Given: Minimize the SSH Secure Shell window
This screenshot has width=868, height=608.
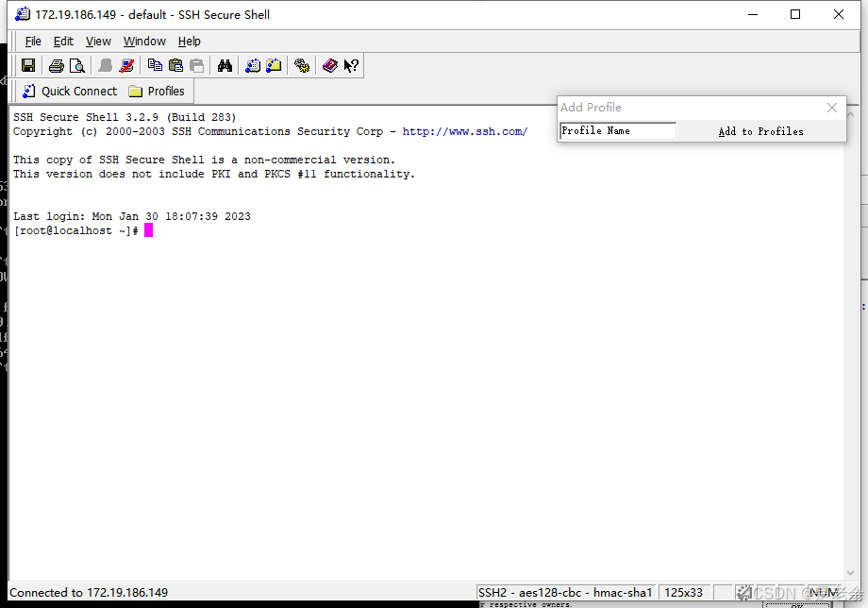Looking at the screenshot, I should click(752, 14).
